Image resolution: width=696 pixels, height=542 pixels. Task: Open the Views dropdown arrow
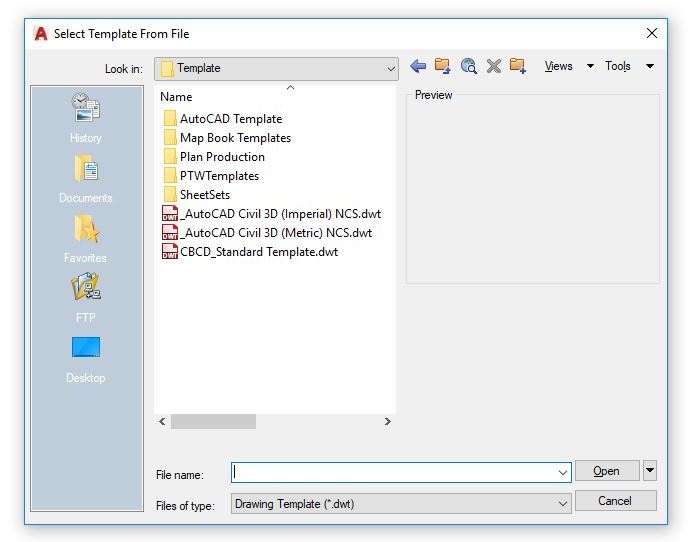[x=590, y=66]
